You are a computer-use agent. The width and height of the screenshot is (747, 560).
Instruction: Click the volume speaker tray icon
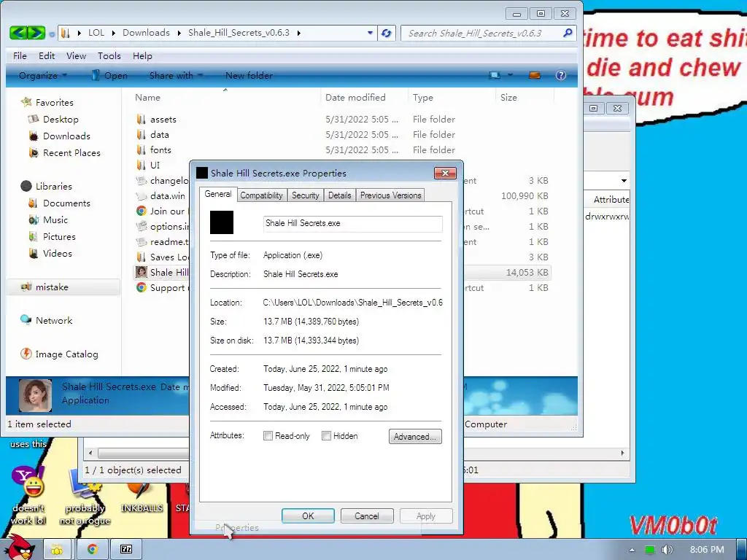(x=667, y=550)
